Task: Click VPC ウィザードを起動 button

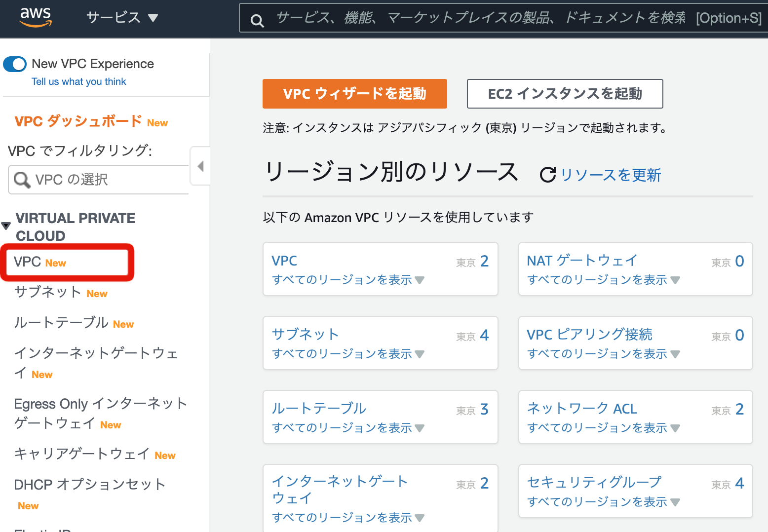Action: tap(355, 94)
